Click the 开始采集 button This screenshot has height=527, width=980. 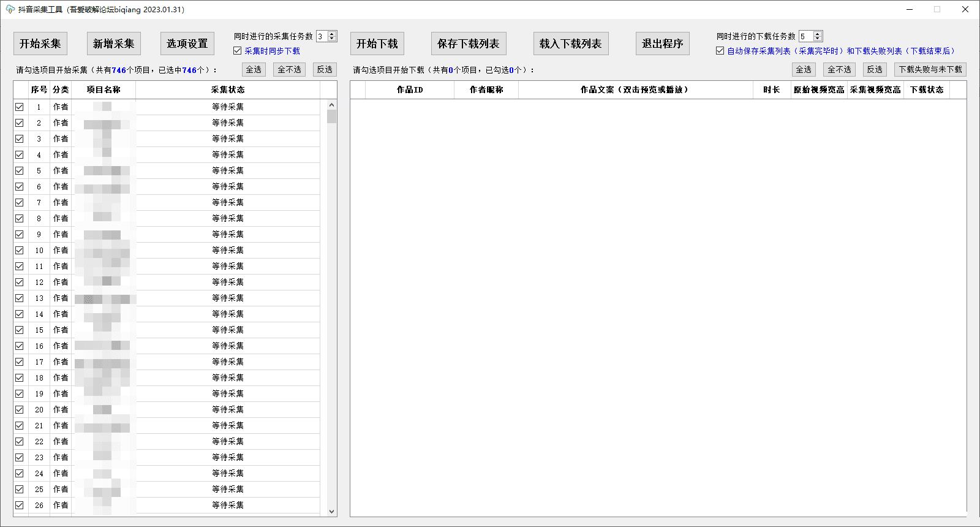(x=40, y=44)
